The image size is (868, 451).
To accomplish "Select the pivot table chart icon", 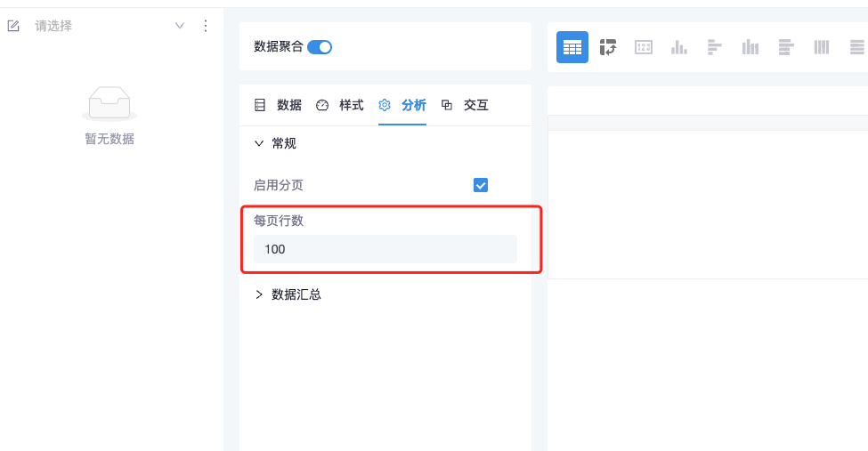I will [x=608, y=47].
